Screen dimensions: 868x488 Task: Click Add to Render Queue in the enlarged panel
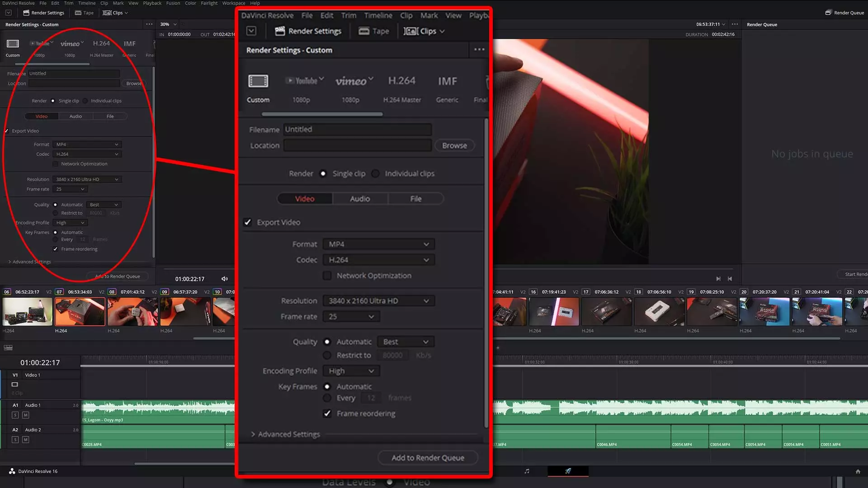428,458
